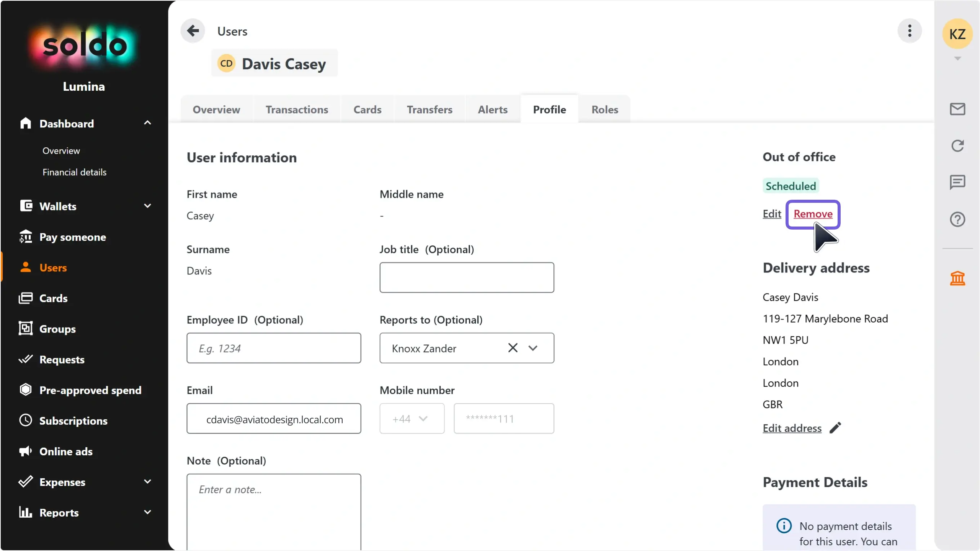This screenshot has width=980, height=551.
Task: Select the Profile tab
Action: (549, 109)
